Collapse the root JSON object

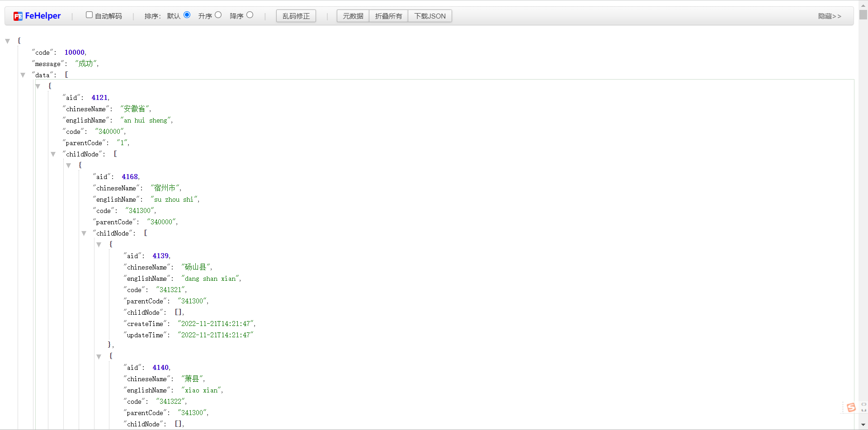8,41
